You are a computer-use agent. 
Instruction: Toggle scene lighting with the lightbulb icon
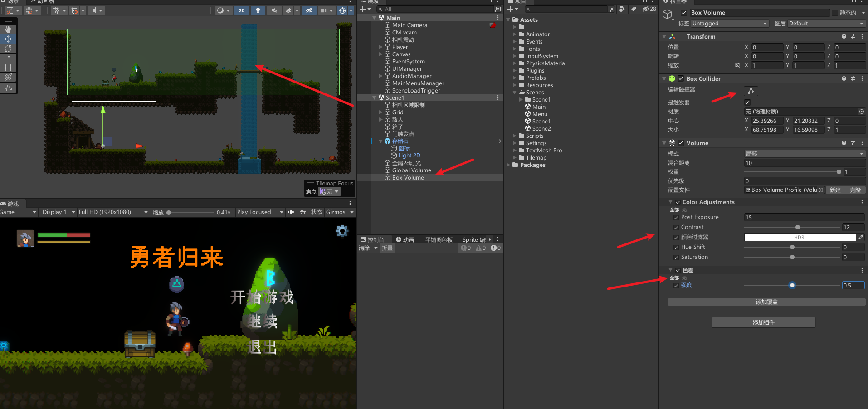tap(258, 10)
